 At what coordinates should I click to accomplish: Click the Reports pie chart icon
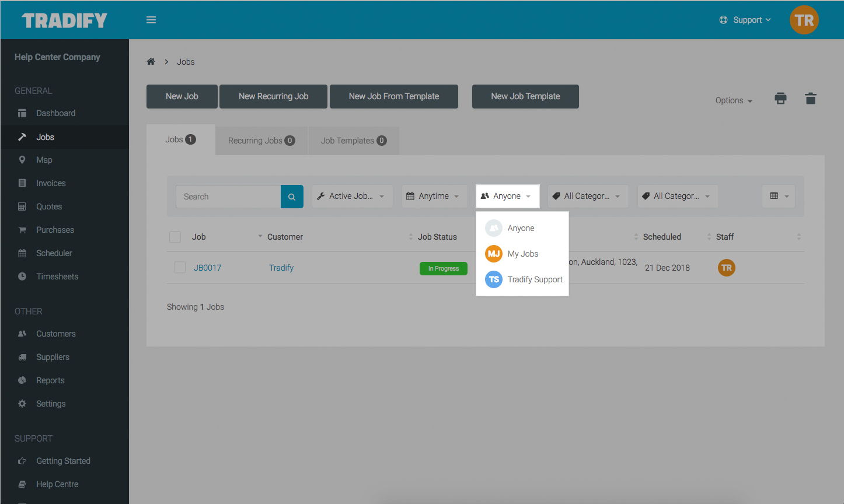click(x=22, y=380)
